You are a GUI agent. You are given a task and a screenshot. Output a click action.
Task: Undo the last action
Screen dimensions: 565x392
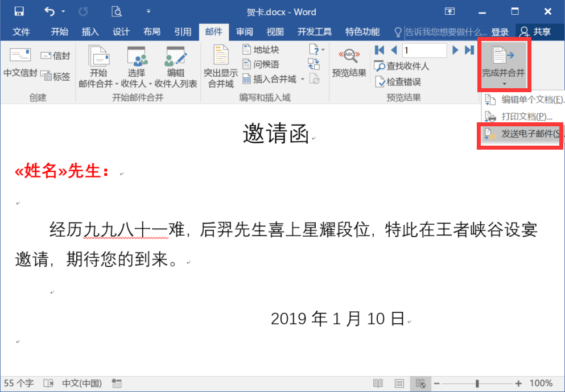click(50, 11)
